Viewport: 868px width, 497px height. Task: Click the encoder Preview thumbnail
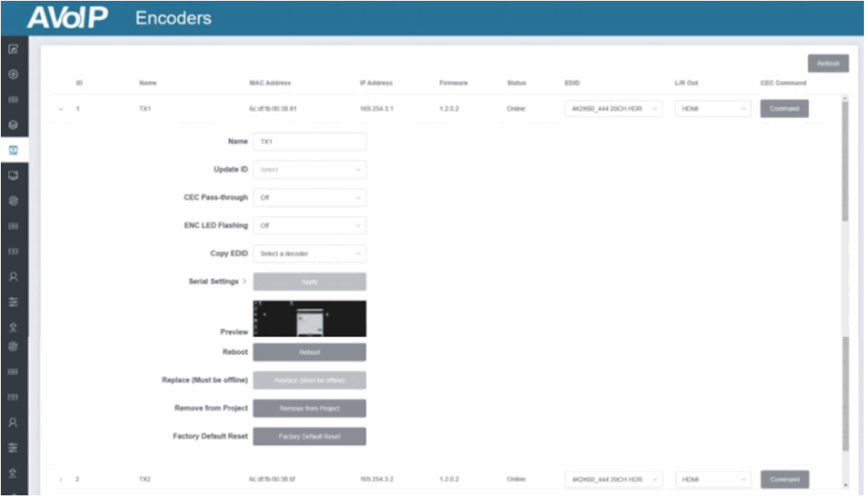tap(309, 318)
